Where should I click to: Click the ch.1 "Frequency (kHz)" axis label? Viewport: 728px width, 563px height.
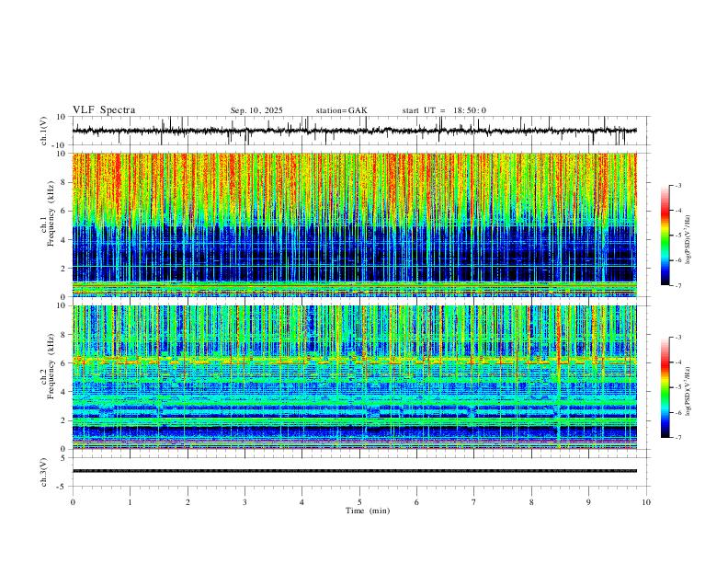click(51, 213)
